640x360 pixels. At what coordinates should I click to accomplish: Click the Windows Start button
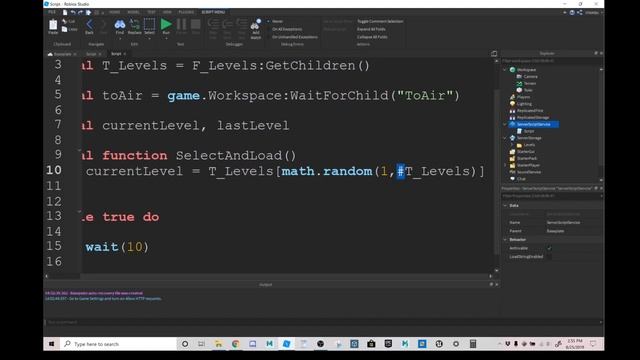tap(51, 344)
